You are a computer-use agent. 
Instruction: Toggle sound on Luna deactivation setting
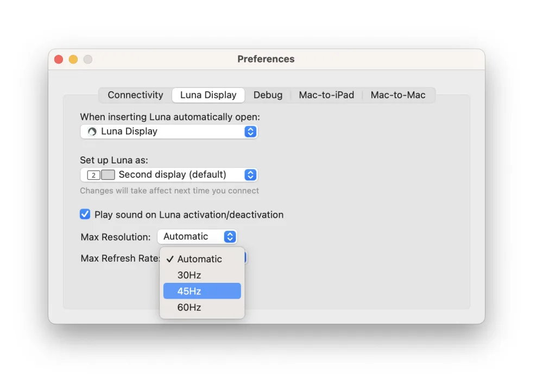pos(85,214)
